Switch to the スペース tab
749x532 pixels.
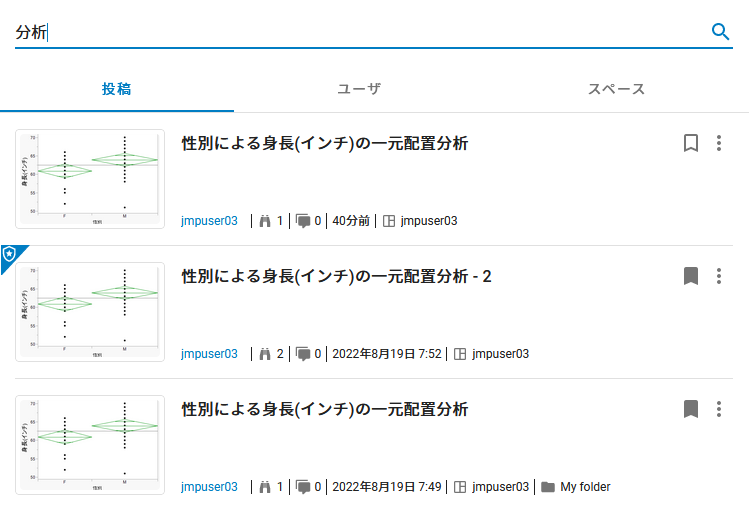(616, 89)
